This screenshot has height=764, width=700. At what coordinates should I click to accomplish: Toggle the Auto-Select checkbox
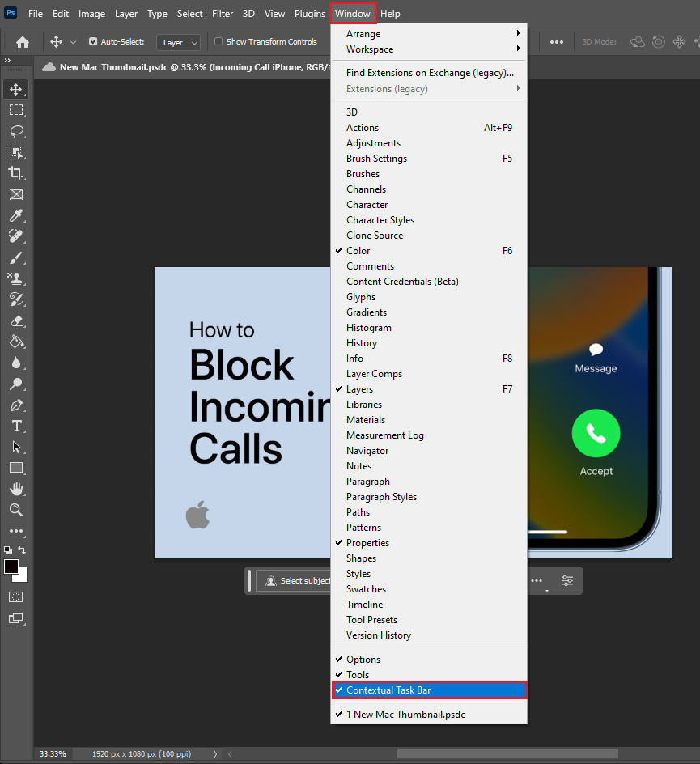[x=93, y=42]
